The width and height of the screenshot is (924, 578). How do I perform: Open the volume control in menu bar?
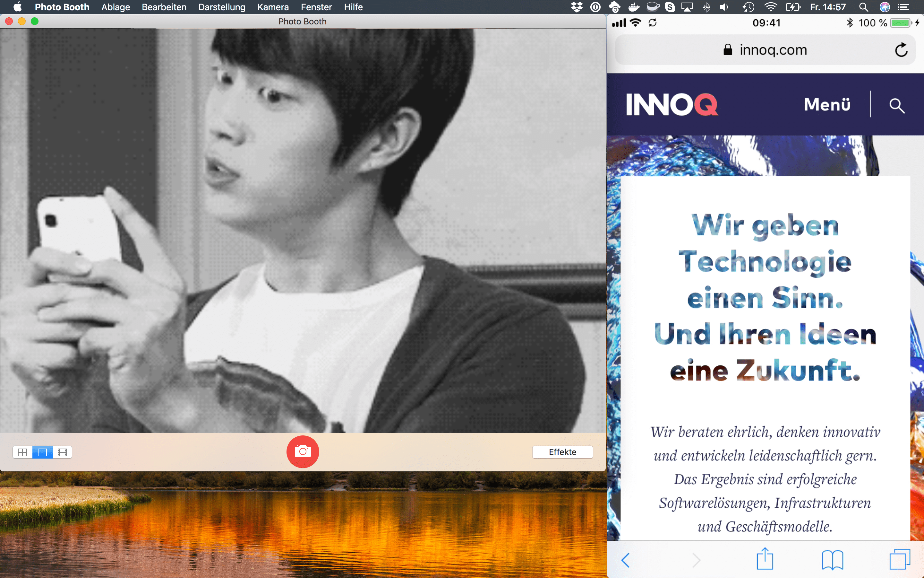(x=724, y=7)
